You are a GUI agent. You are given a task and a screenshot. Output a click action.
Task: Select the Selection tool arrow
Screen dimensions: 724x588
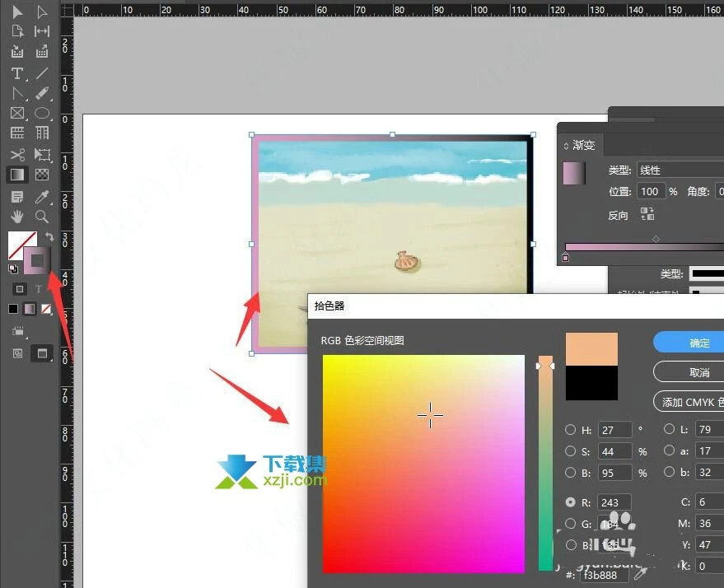tap(17, 12)
